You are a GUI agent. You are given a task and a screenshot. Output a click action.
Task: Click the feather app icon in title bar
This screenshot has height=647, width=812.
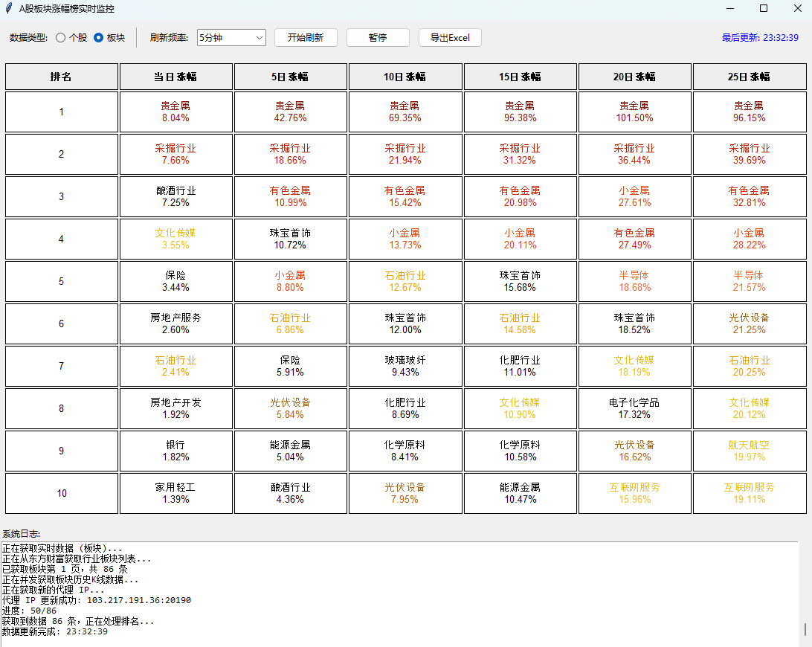(8, 8)
